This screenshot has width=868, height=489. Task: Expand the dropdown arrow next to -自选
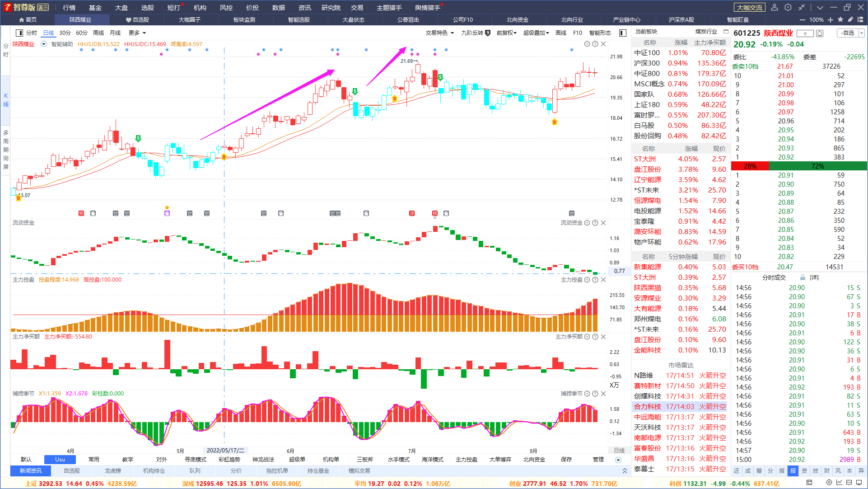(862, 33)
